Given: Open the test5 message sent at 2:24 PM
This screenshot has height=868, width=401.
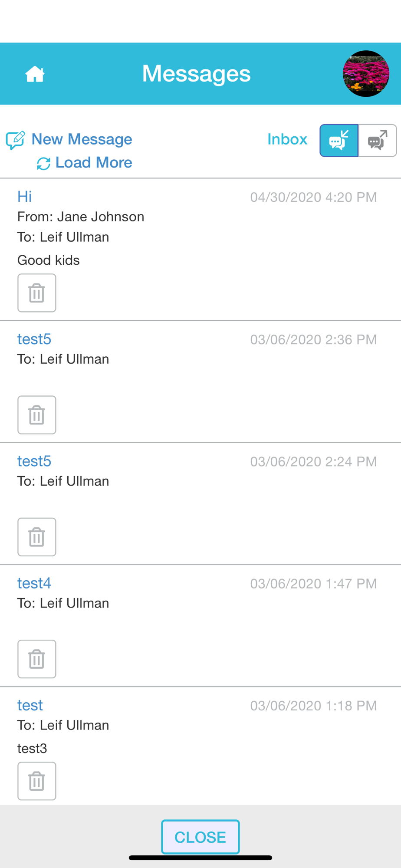Looking at the screenshot, I should point(34,461).
